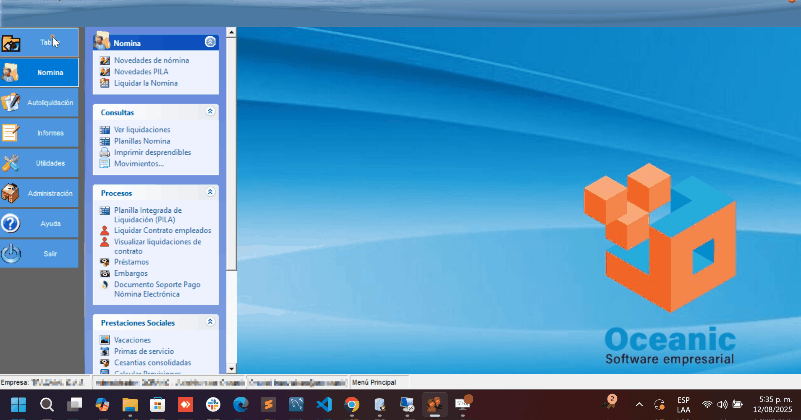The height and width of the screenshot is (420, 801).
Task: Open the Autoliquidación module in the sidebar
Action: (x=40, y=102)
